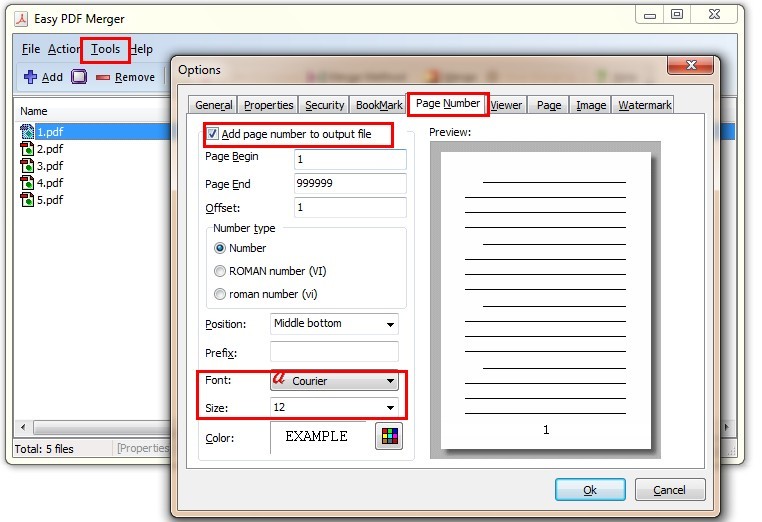Click the purple square toolbar icon
This screenshot has height=522, width=762.
[x=78, y=77]
